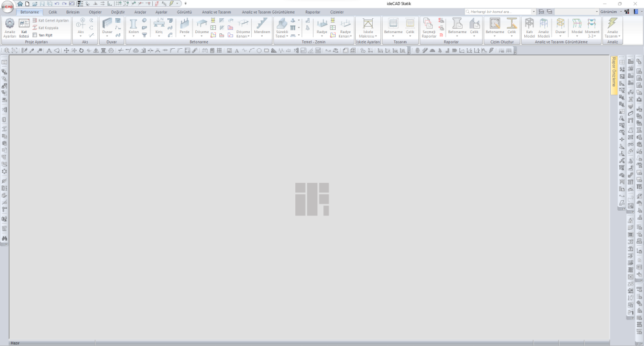644x346 pixels.
Task: Select the Mirror tool in the toolbar
Action: 96,51
